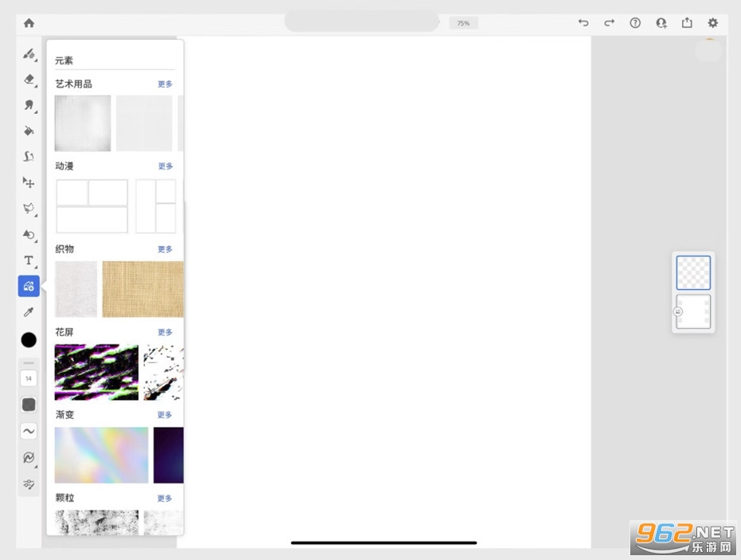
Task: Adjust the brush flow control
Action: coord(29,405)
